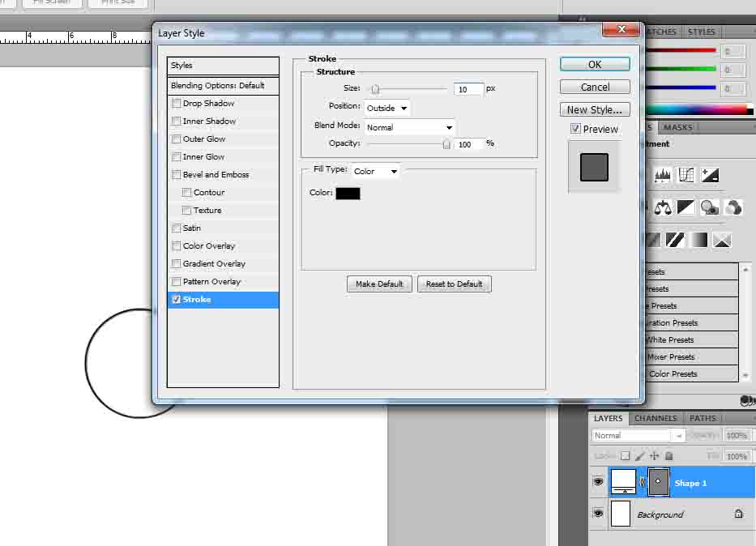Click the Cancel button
Viewport: 756px width, 546px height.
point(595,87)
